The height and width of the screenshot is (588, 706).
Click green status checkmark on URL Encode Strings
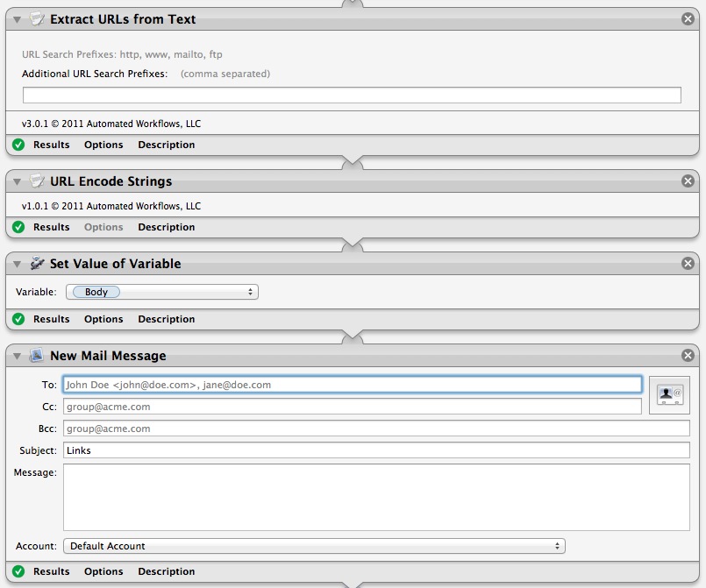coord(18,227)
